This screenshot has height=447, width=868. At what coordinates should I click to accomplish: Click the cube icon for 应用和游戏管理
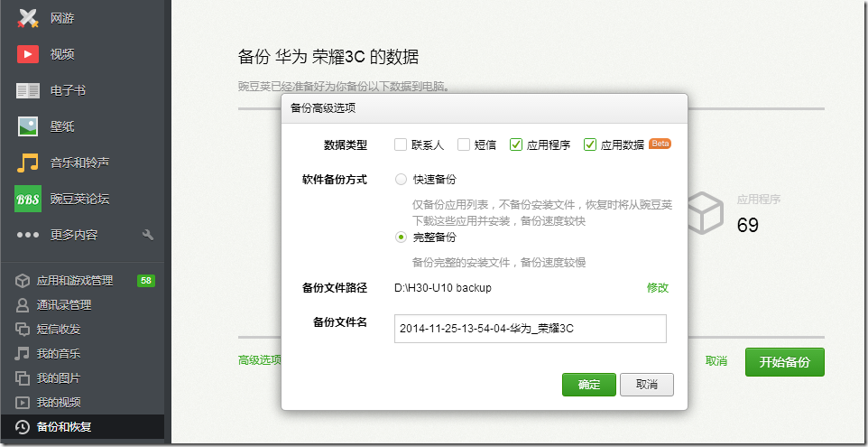point(23,281)
